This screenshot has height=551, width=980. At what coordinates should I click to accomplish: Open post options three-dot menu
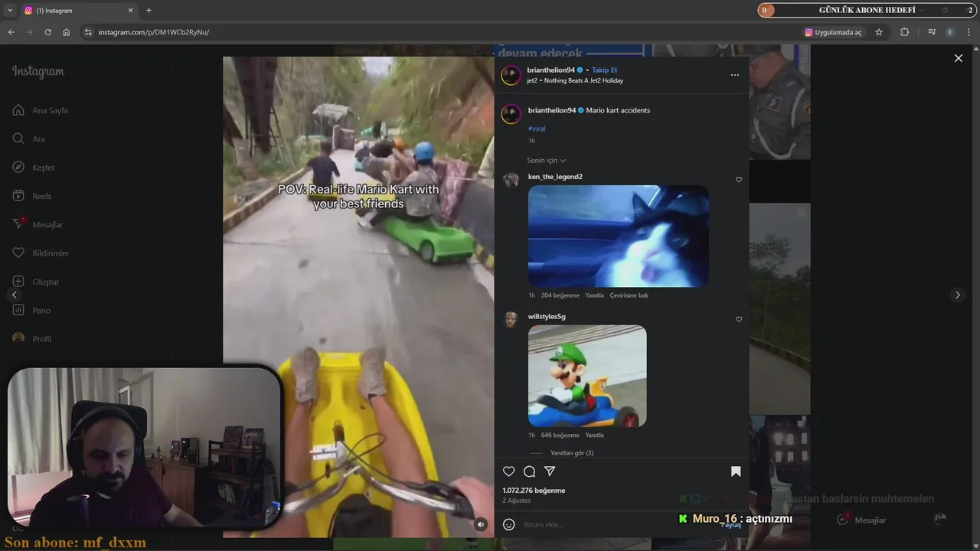(x=735, y=75)
